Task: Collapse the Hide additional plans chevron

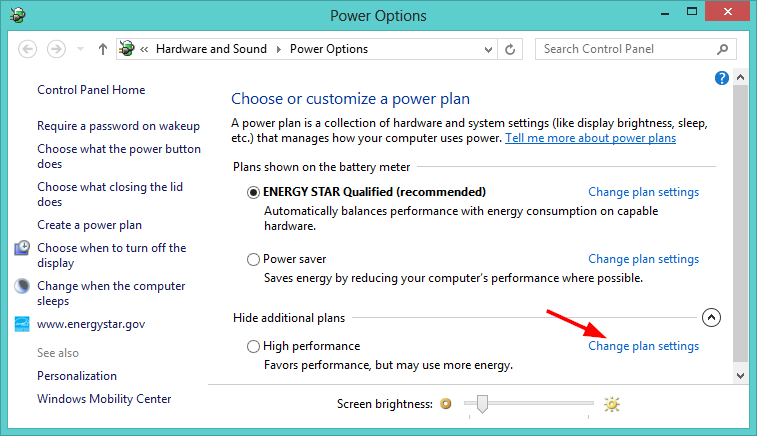Action: coord(711,318)
